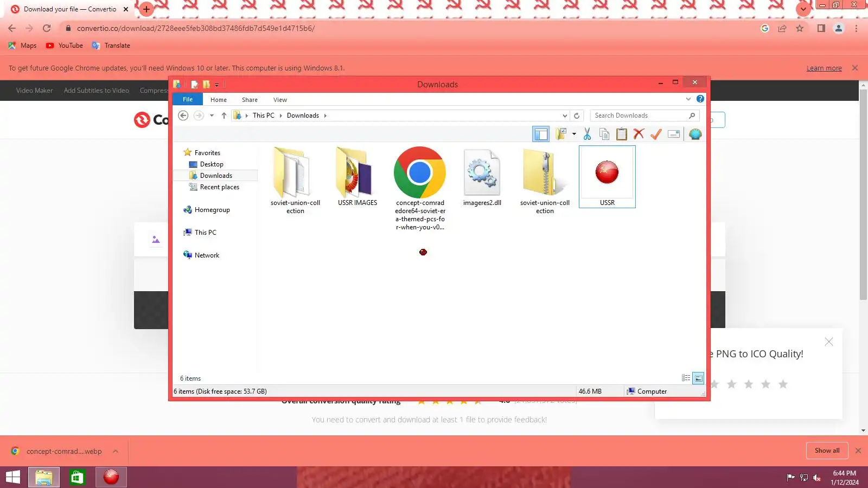Go forward in Explorer navigation

point(199,115)
